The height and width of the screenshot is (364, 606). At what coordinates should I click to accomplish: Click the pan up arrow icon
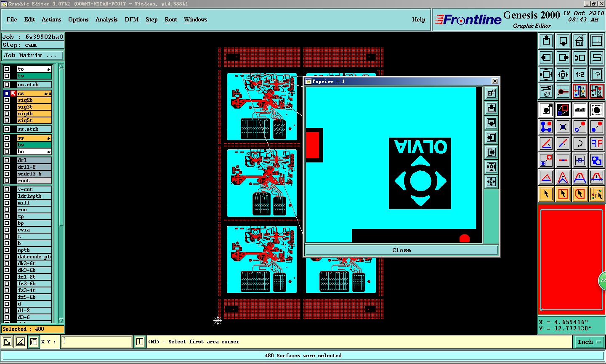click(546, 41)
